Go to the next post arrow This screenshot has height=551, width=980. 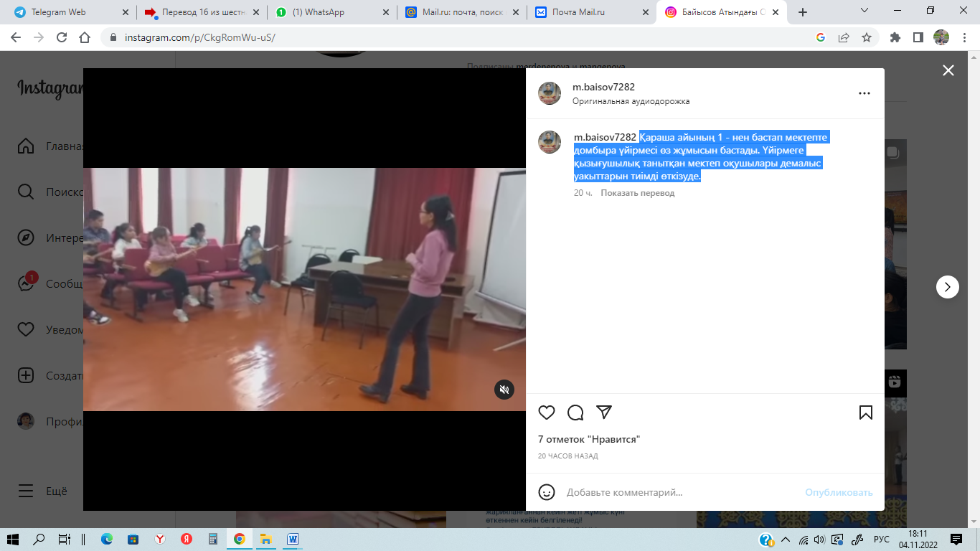tap(947, 287)
